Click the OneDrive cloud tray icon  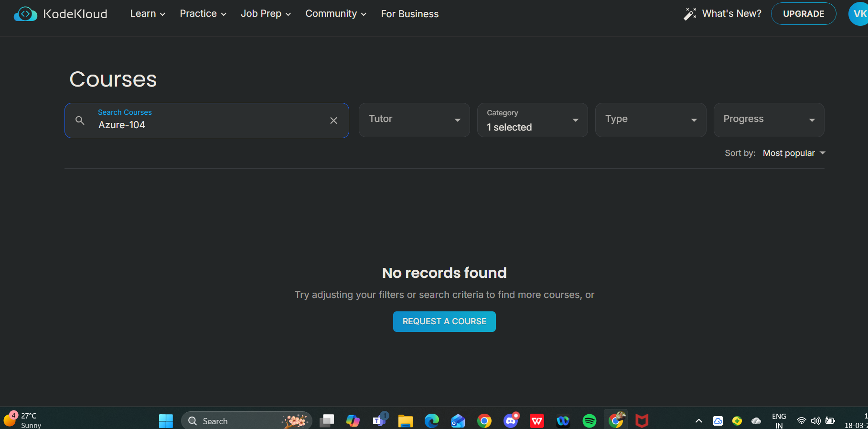pos(756,421)
